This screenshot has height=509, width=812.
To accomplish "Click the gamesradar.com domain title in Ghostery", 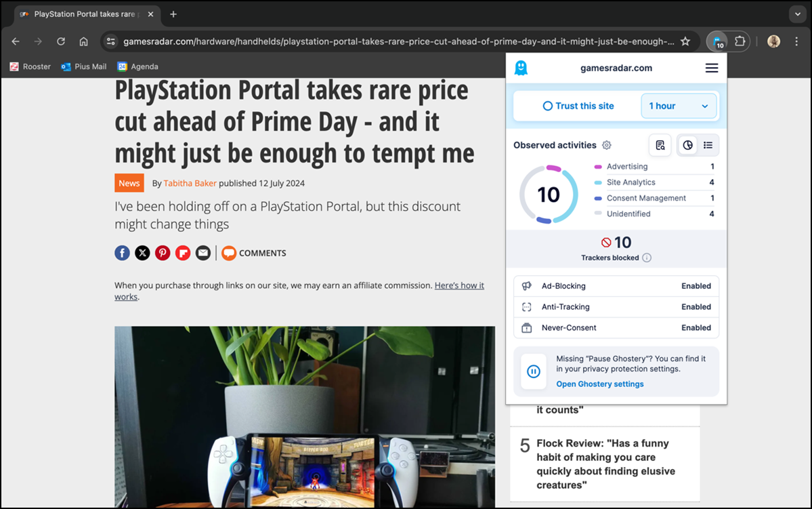I will [x=616, y=68].
